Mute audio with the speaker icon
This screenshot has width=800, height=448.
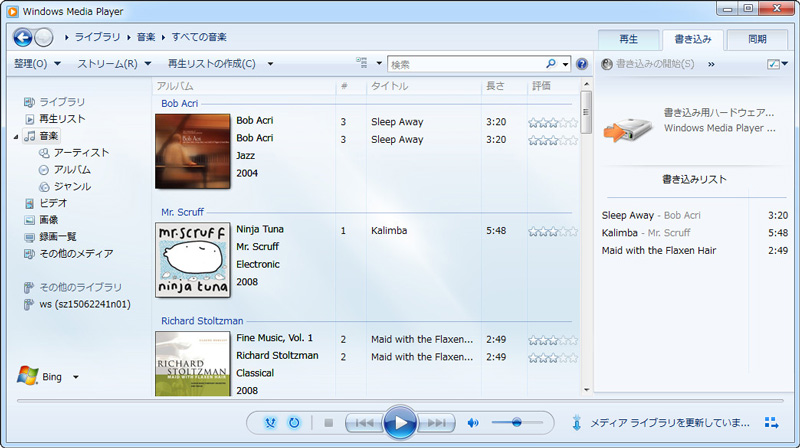tap(473, 422)
